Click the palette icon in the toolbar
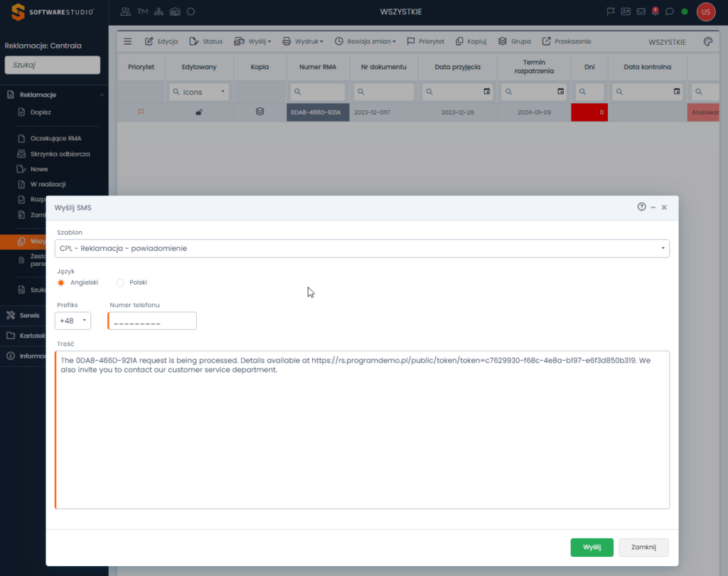Image resolution: width=728 pixels, height=576 pixels. click(x=707, y=41)
